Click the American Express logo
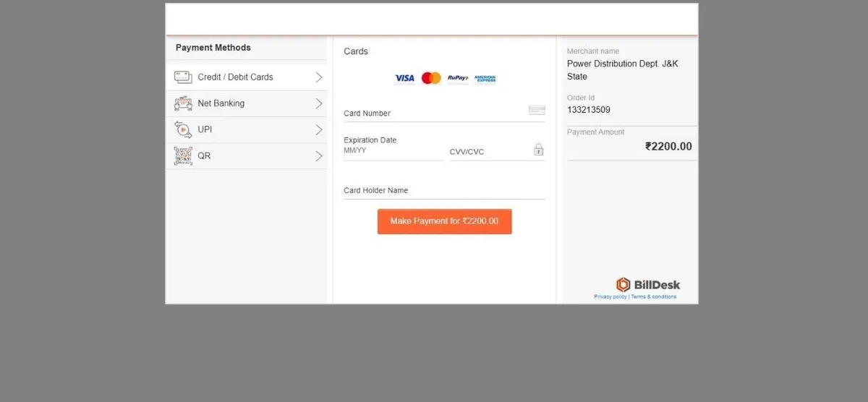The width and height of the screenshot is (868, 402). pyautogui.click(x=485, y=78)
